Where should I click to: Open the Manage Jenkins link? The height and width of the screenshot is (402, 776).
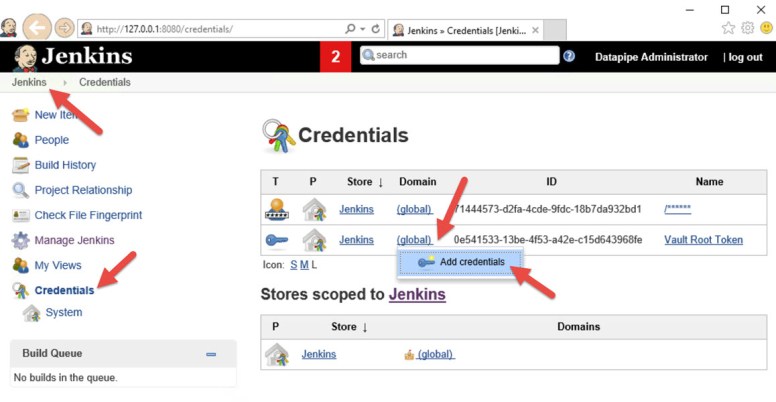click(74, 240)
